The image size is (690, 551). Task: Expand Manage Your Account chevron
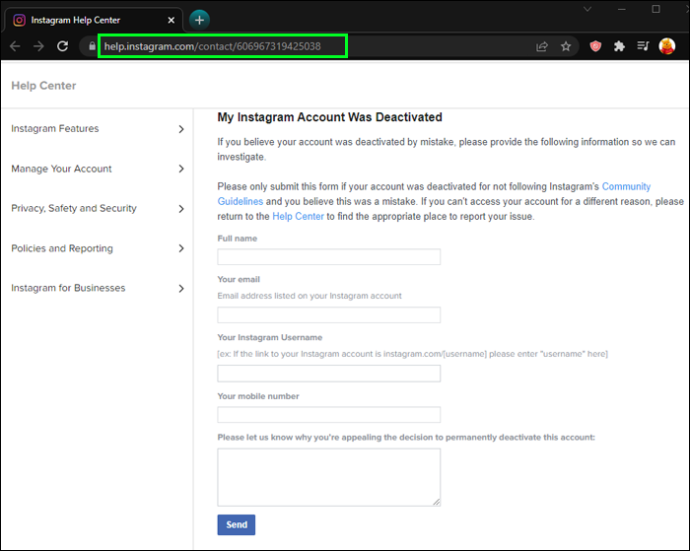pos(181,169)
